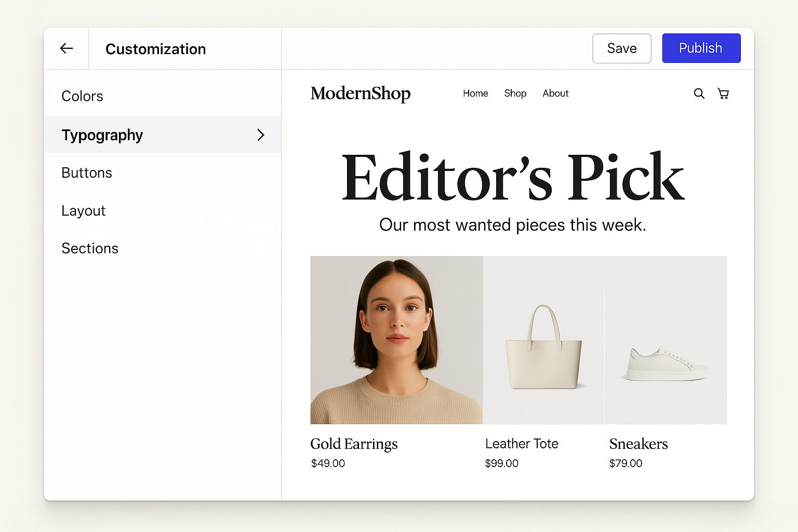Click the blue Publish button

[701, 48]
